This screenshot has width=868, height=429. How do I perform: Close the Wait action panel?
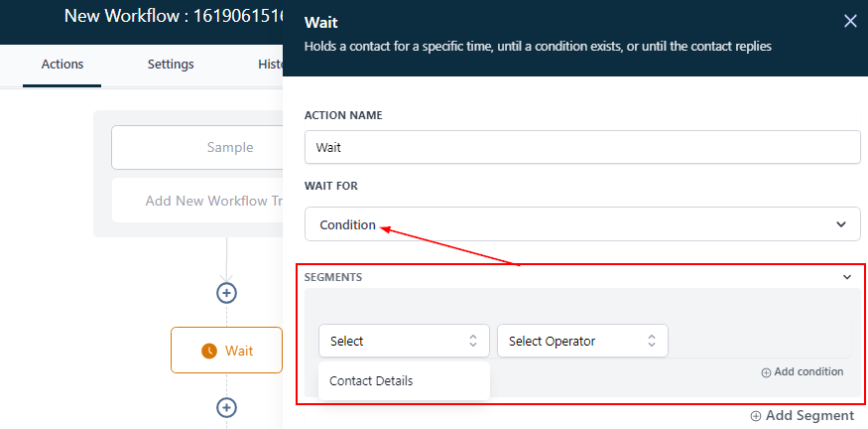(x=849, y=21)
